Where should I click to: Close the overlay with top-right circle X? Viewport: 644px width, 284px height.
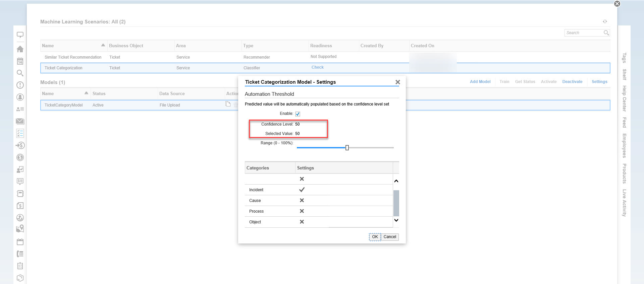[x=617, y=4]
